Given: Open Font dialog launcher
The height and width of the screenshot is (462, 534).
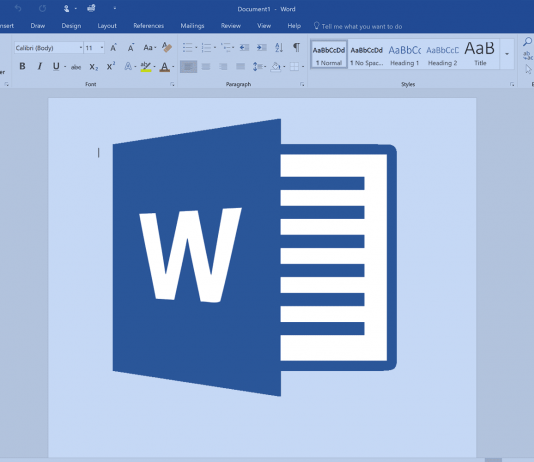Looking at the screenshot, I should coord(172,84).
